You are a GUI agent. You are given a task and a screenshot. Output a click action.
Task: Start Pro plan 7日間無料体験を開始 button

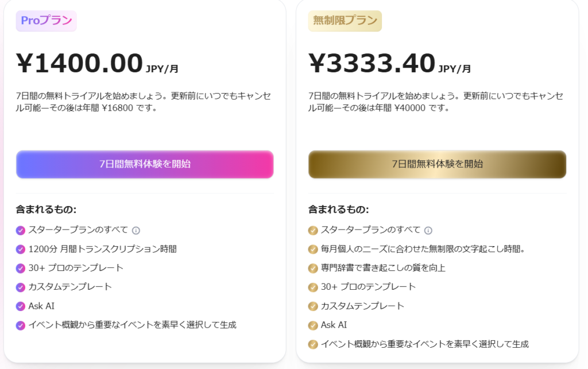click(145, 164)
